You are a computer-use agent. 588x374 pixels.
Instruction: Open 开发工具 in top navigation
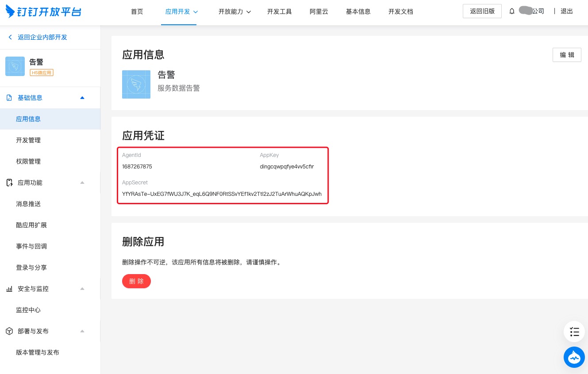(x=280, y=12)
